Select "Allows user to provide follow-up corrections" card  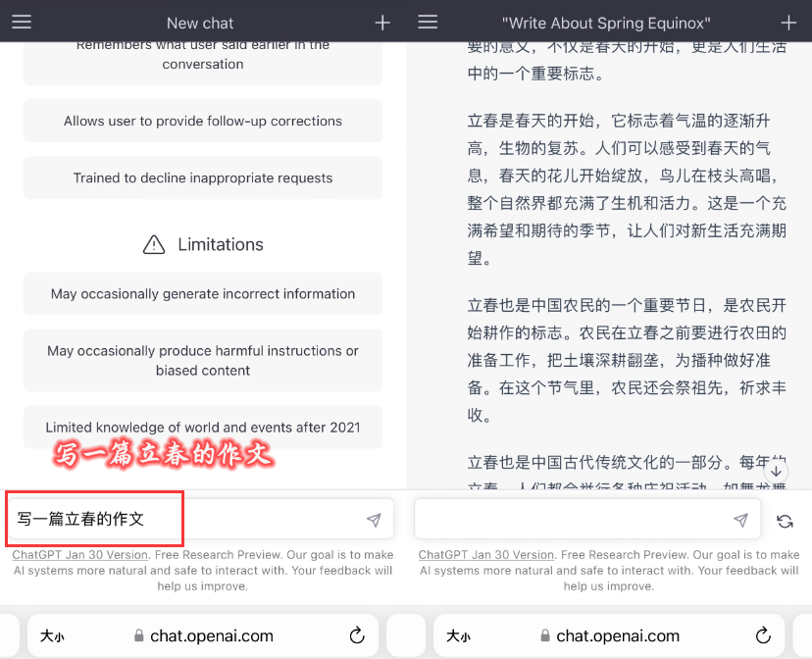click(203, 122)
